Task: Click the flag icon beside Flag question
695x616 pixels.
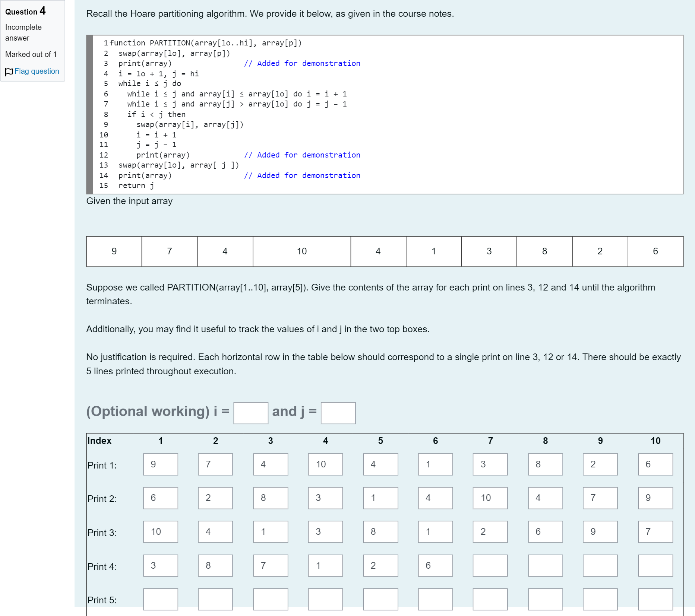Action: coord(9,72)
